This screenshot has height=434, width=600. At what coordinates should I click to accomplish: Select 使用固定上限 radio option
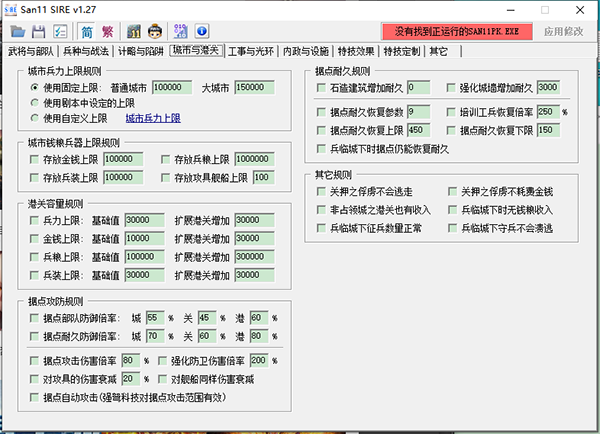tap(34, 88)
